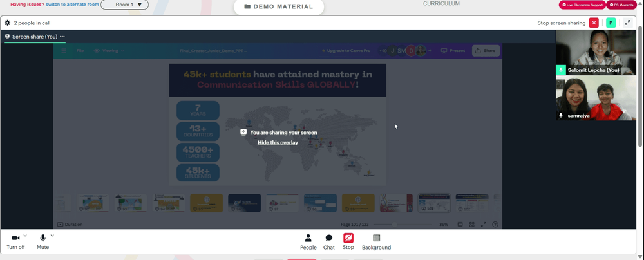Click Canva's fullscreen arrows icon

pos(484,225)
